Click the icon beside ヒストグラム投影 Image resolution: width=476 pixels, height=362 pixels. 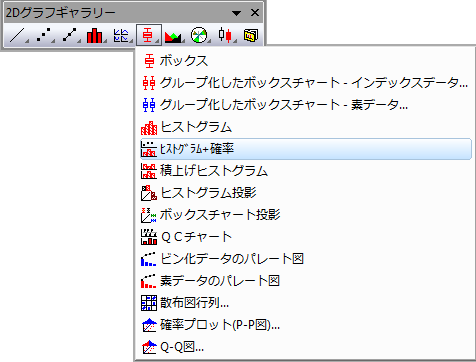[x=149, y=193]
